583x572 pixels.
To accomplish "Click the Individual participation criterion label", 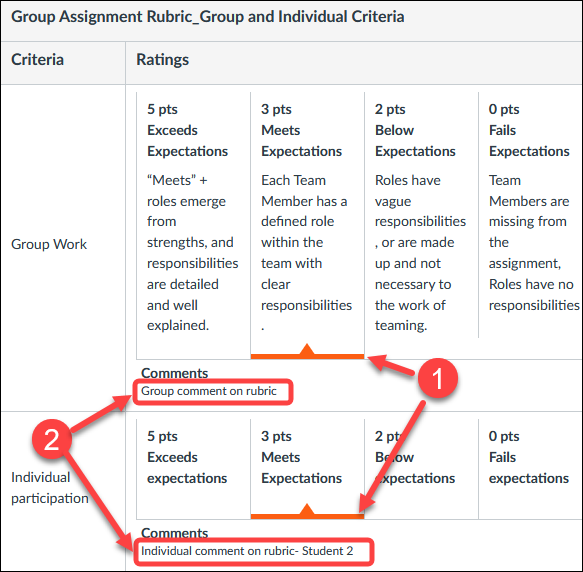I will coord(50,488).
